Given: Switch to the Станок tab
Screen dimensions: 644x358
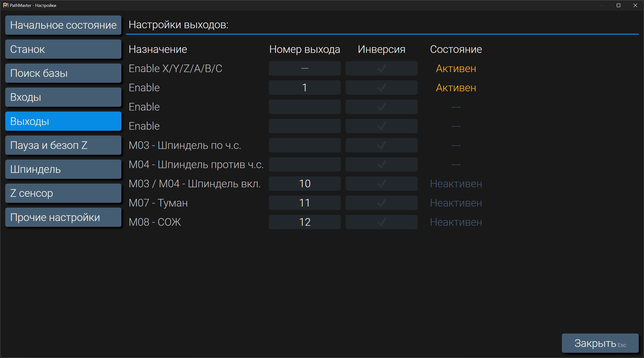Looking at the screenshot, I should (x=63, y=49).
